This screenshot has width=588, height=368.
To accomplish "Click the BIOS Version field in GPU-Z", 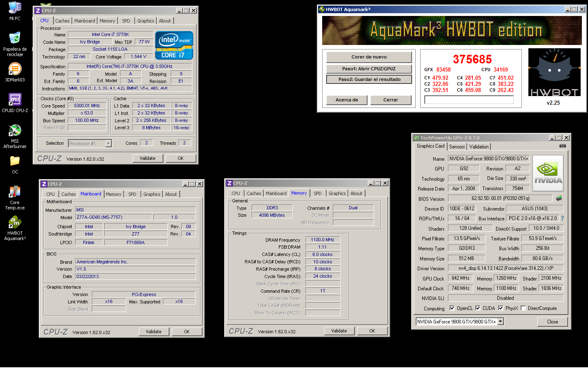I will 500,198.
